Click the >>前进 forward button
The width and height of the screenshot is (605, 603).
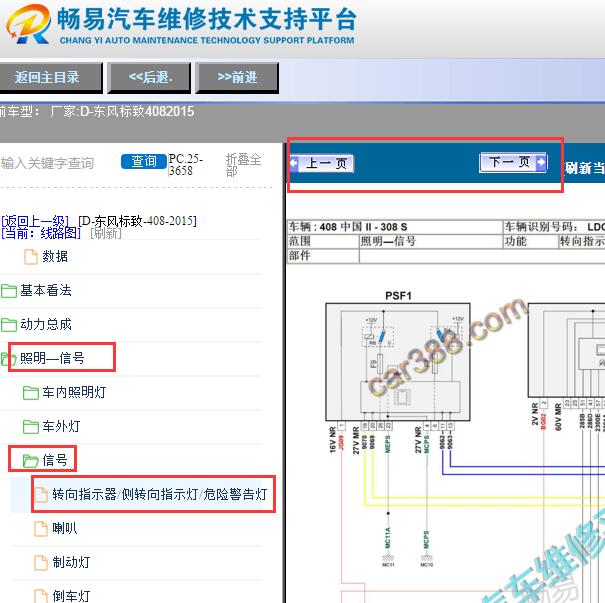click(237, 77)
